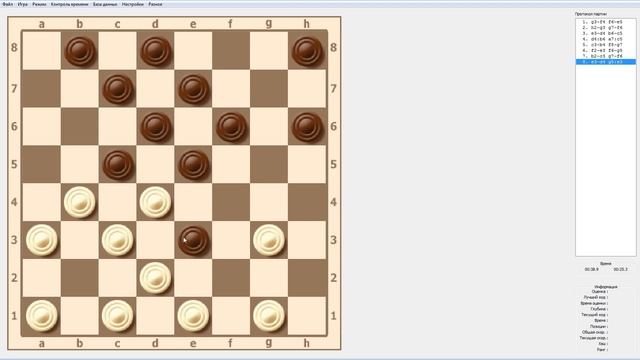Click the empty dark square b6

point(80,127)
